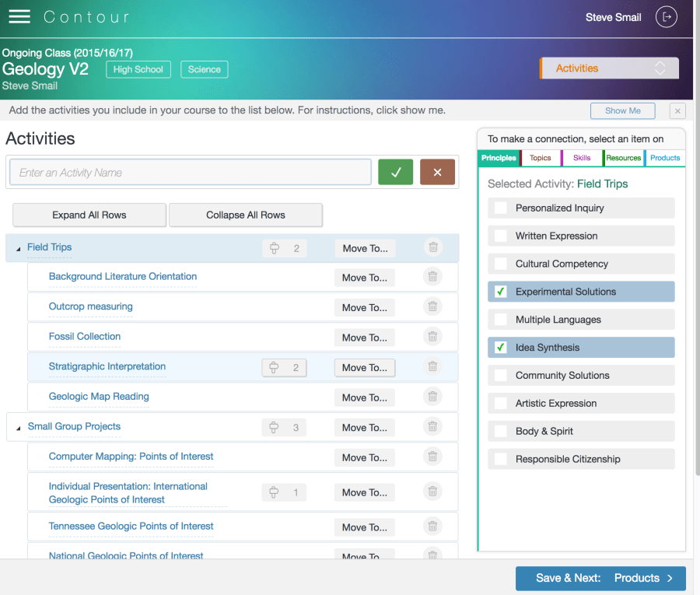
Task: Check the Personalized Inquiry principle
Action: click(501, 208)
